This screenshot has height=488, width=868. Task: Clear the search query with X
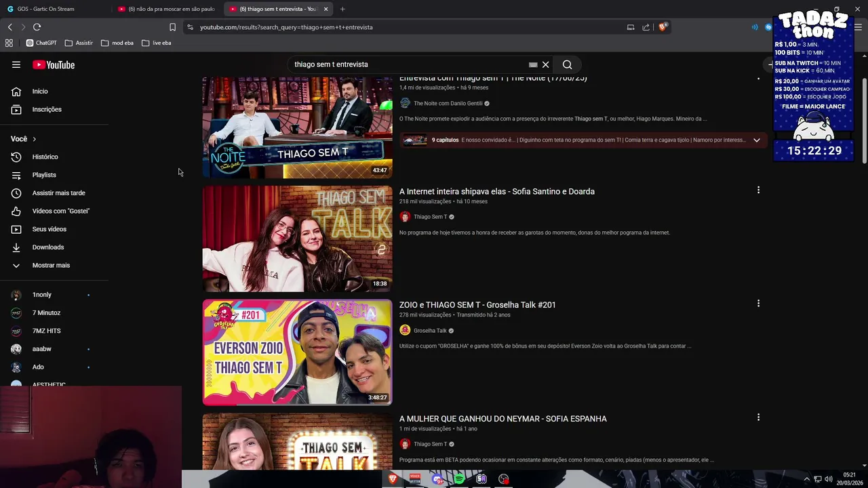click(x=545, y=64)
